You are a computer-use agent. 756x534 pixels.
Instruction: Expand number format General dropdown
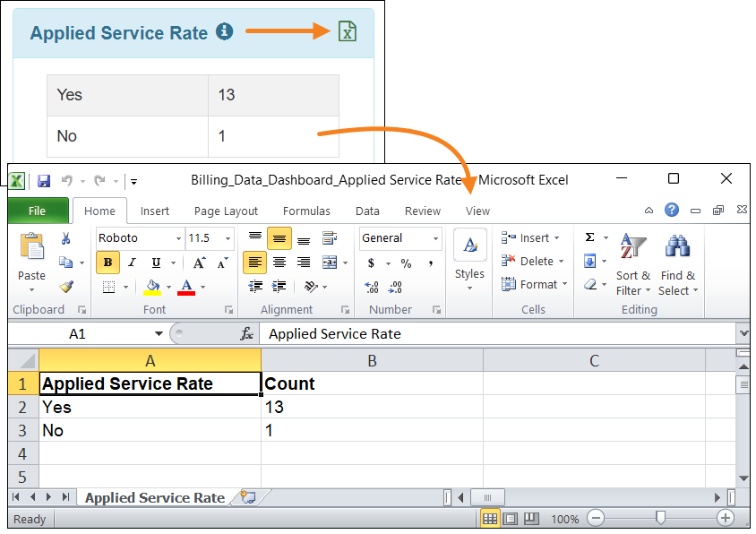click(x=435, y=238)
